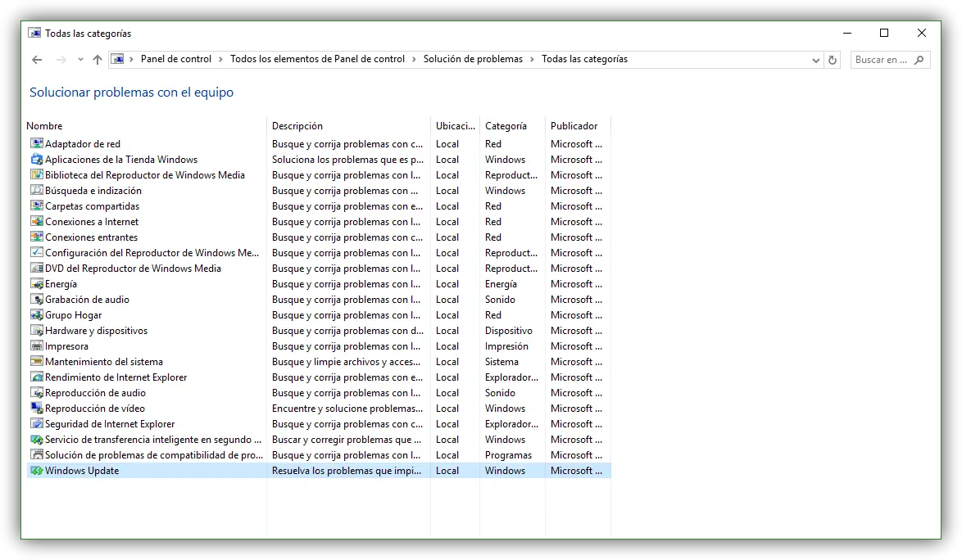Screen dimensions: 962x560
Task: Click 'Busque y limpie archivos y acces...' description
Action: click(x=347, y=362)
